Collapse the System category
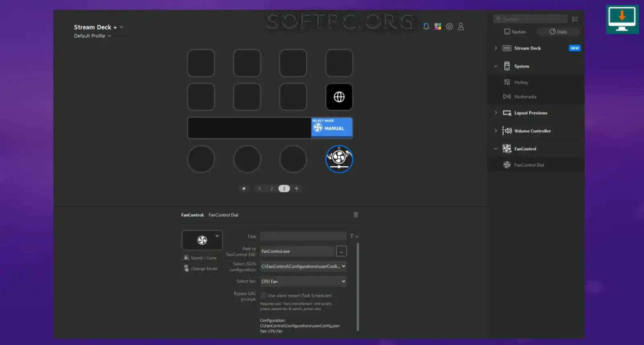644x345 pixels. click(x=495, y=66)
